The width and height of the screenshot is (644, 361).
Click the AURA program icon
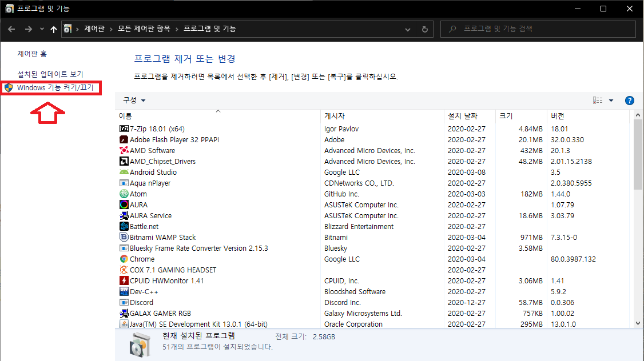coord(124,204)
